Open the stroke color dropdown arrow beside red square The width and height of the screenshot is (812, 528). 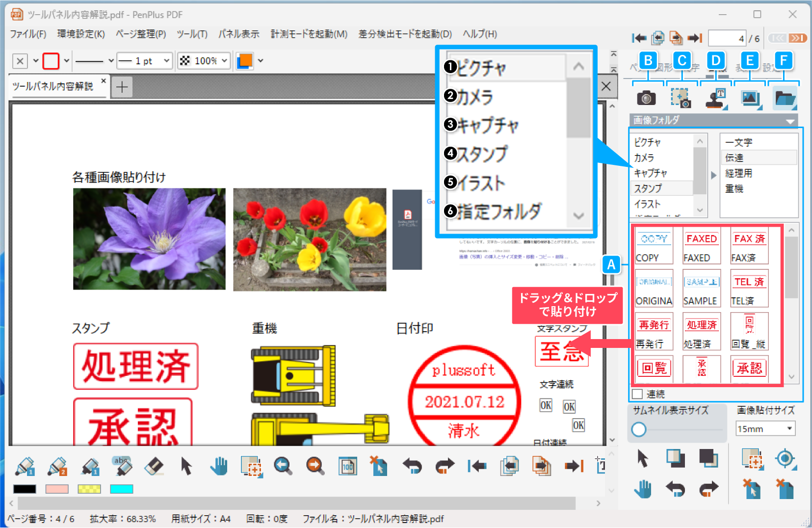(x=66, y=61)
